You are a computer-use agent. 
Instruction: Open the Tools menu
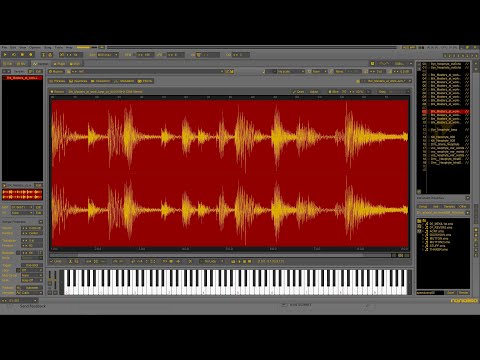click(59, 48)
